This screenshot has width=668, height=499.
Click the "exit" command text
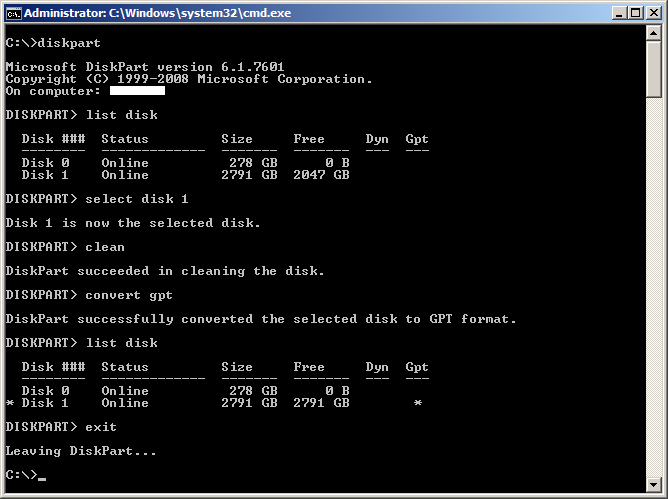click(x=101, y=427)
